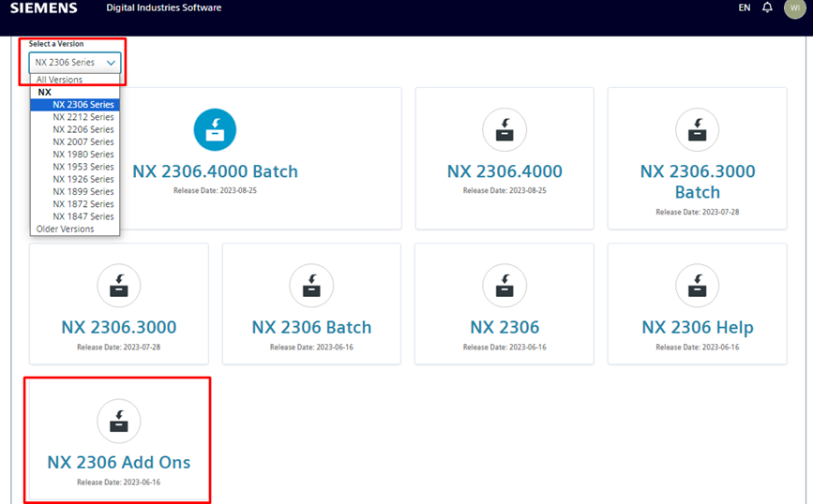The image size is (813, 504).
Task: Select NX 1899 Series option
Action: tap(75, 191)
